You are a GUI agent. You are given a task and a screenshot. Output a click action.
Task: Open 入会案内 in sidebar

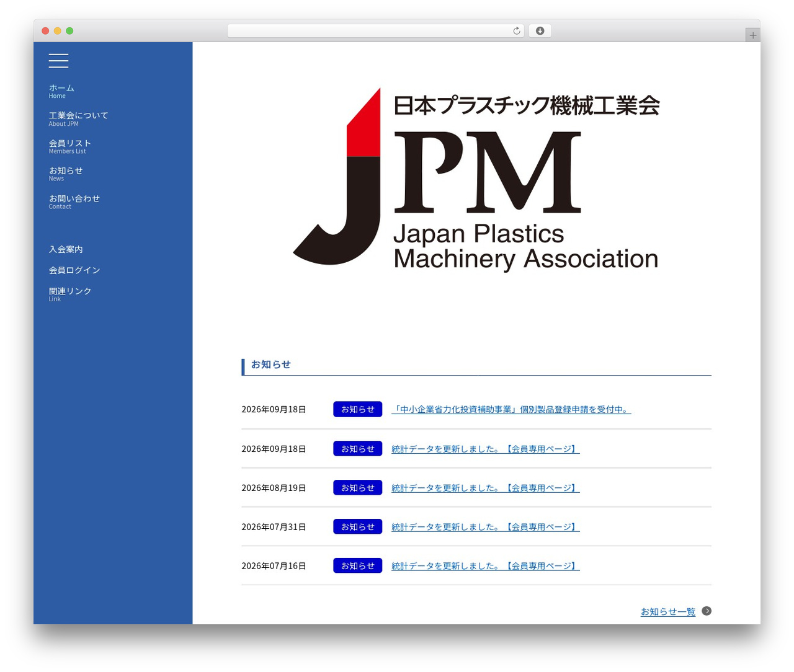[66, 249]
